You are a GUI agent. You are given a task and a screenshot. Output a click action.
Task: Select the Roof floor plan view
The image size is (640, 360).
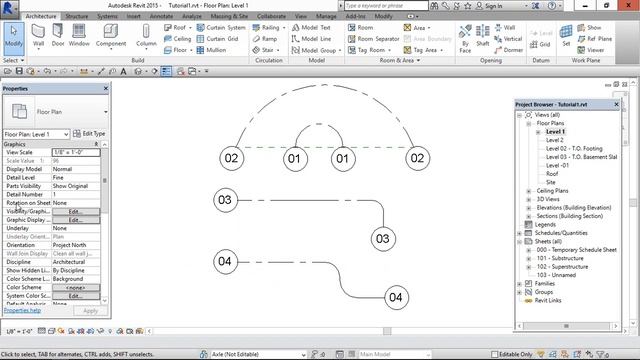click(552, 174)
